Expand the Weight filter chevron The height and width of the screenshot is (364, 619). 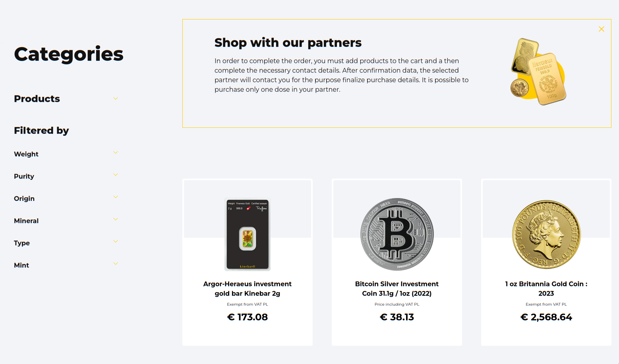(x=116, y=152)
